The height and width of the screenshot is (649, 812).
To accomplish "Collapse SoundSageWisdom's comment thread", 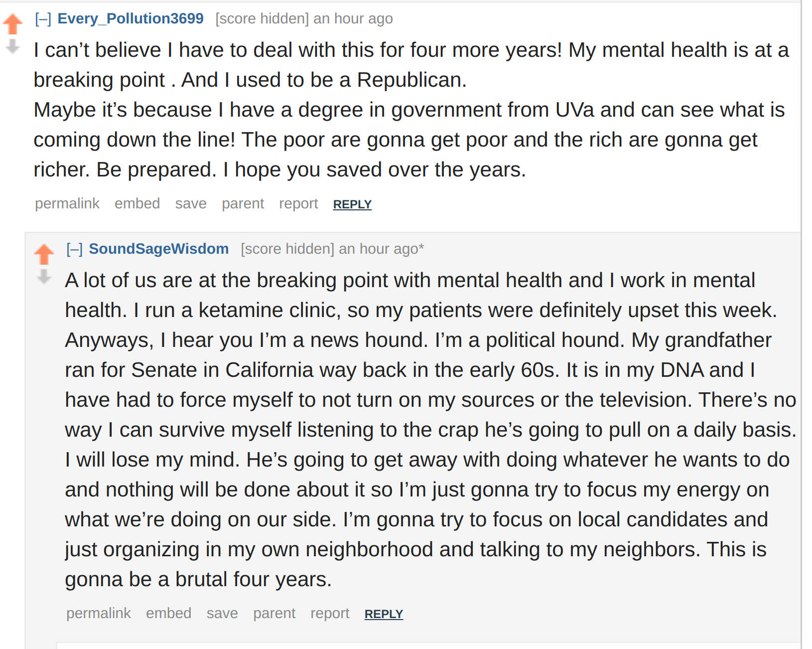I will tap(75, 249).
